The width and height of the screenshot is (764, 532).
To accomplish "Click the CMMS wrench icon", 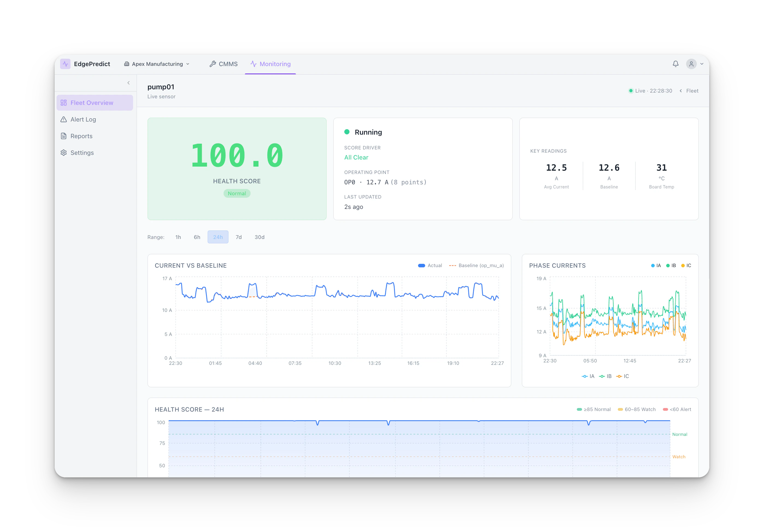I will coord(213,64).
